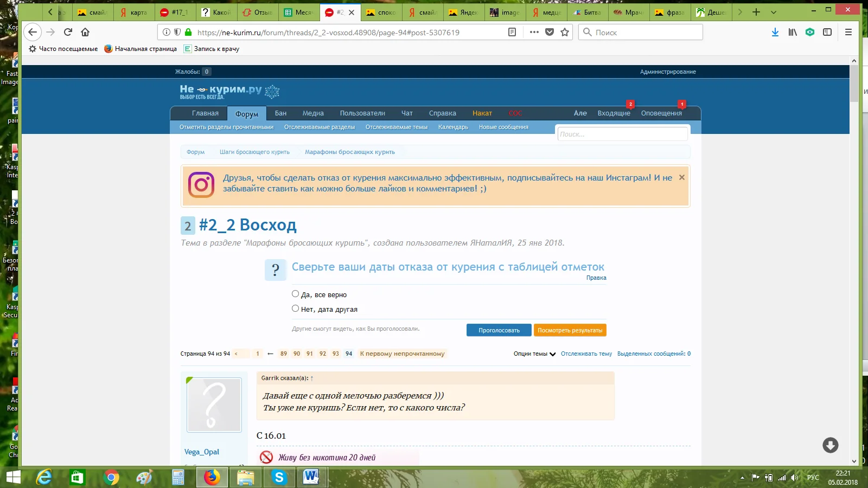Focus the Firefox 'Поиск' search box
868x488 pixels.
(x=640, y=32)
